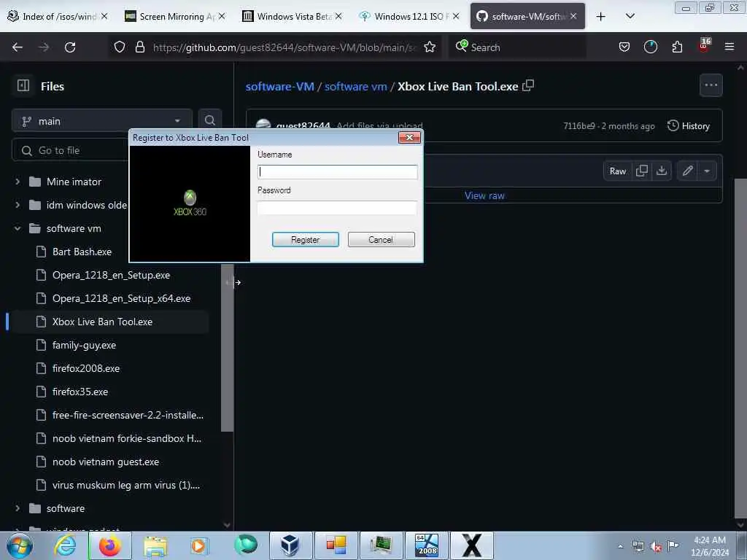Expand the Mine imator folder
Image resolution: width=747 pixels, height=560 pixels.
click(x=18, y=182)
